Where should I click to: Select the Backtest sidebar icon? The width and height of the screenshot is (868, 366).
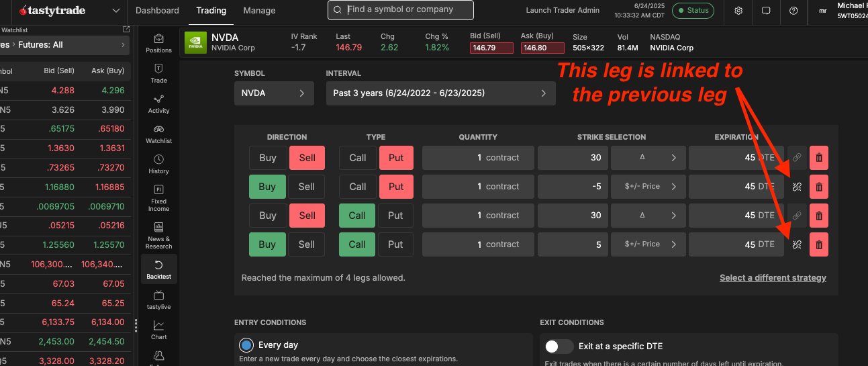[x=158, y=269]
